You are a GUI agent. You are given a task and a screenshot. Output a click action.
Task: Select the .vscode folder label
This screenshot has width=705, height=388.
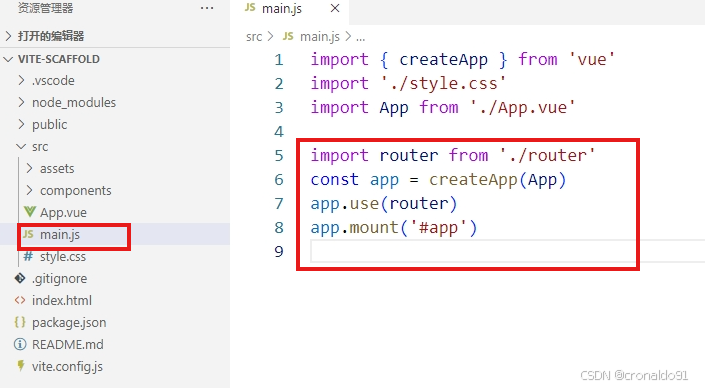[x=53, y=81]
